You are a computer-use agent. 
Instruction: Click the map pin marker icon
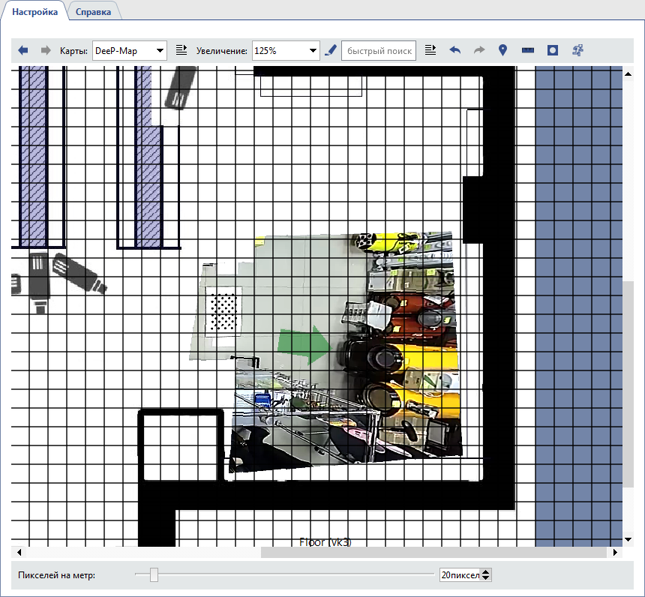tap(503, 50)
